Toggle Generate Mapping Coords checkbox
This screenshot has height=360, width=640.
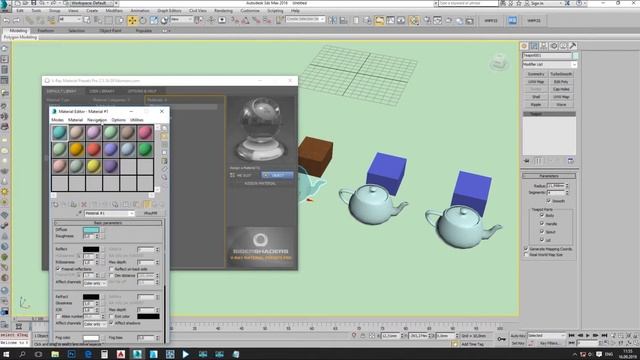(x=526, y=249)
